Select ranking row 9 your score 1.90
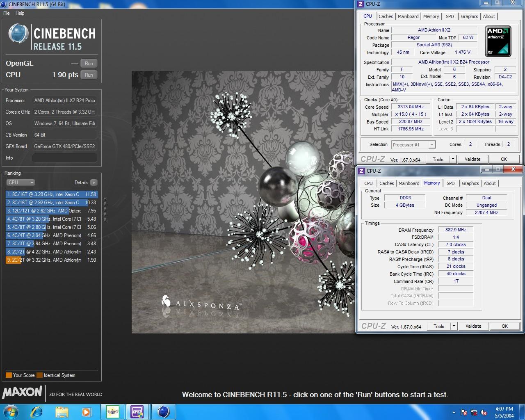This screenshot has height=420, width=525. pyautogui.click(x=52, y=260)
